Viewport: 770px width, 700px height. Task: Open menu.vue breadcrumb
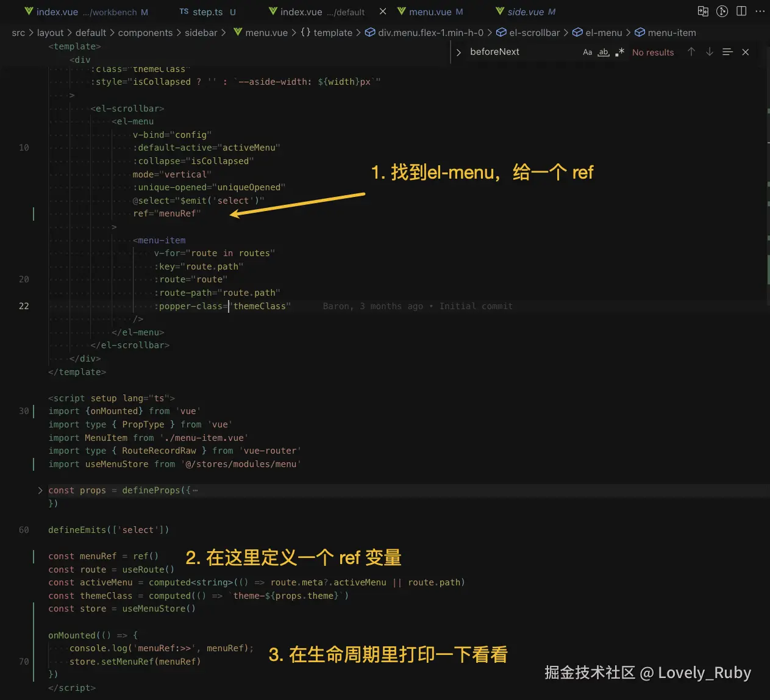[266, 32]
